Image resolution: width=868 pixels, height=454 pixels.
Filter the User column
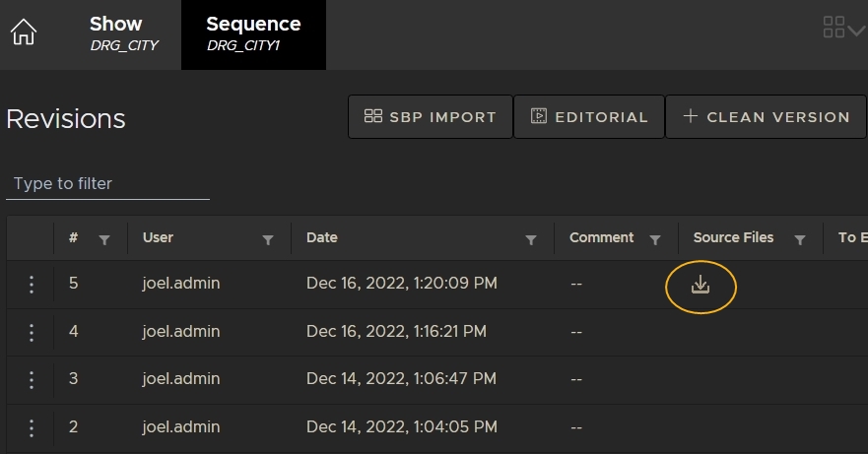[x=267, y=239]
